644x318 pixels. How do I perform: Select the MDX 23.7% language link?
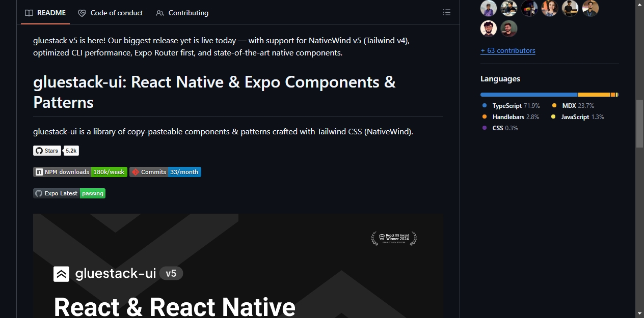point(573,106)
